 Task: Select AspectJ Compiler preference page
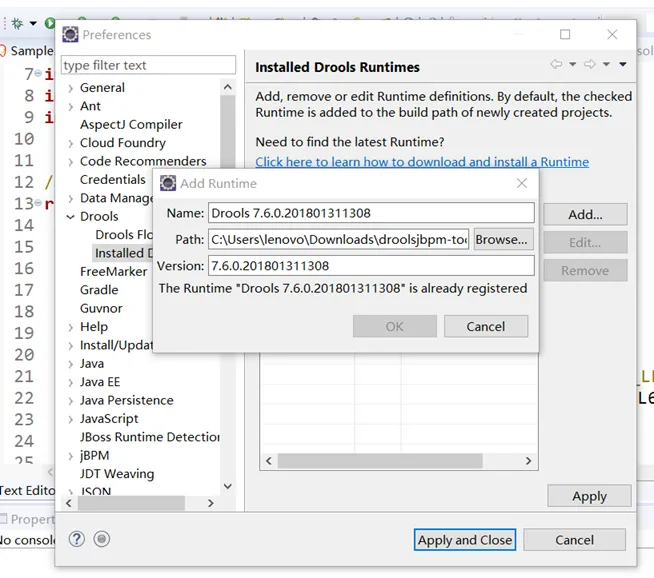(x=131, y=124)
